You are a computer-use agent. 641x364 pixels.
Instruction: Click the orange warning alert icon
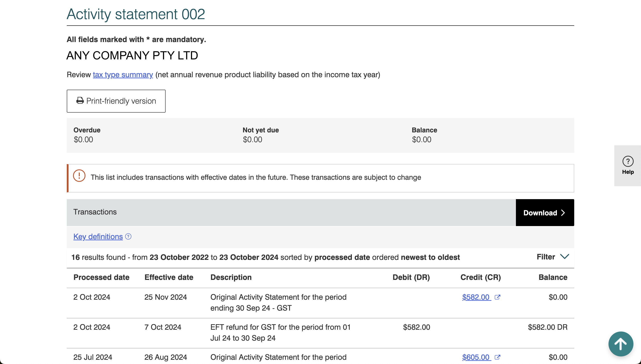(79, 176)
